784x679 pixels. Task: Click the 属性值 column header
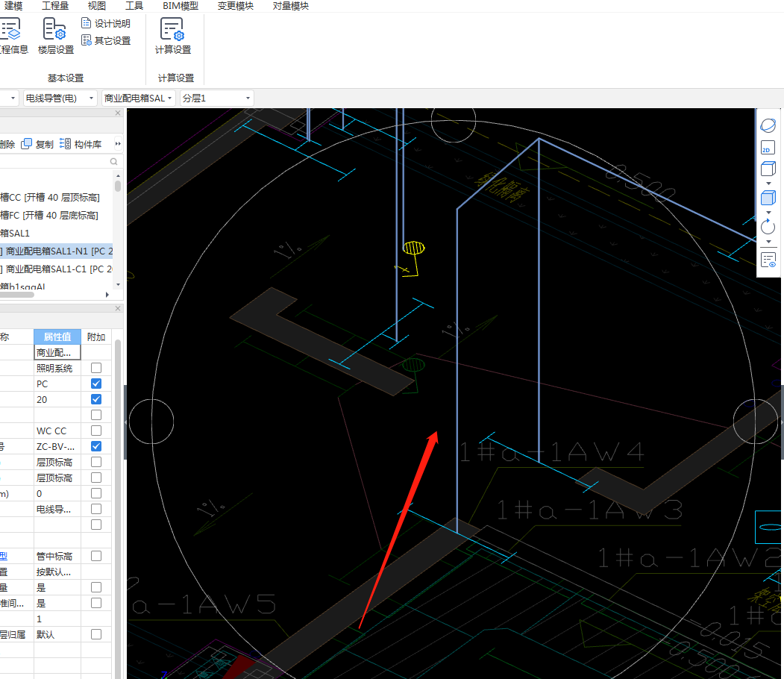tap(57, 337)
